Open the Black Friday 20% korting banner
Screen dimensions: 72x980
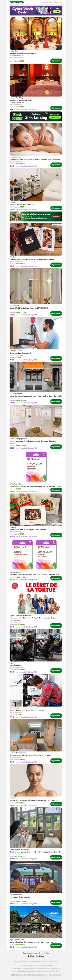36,116
